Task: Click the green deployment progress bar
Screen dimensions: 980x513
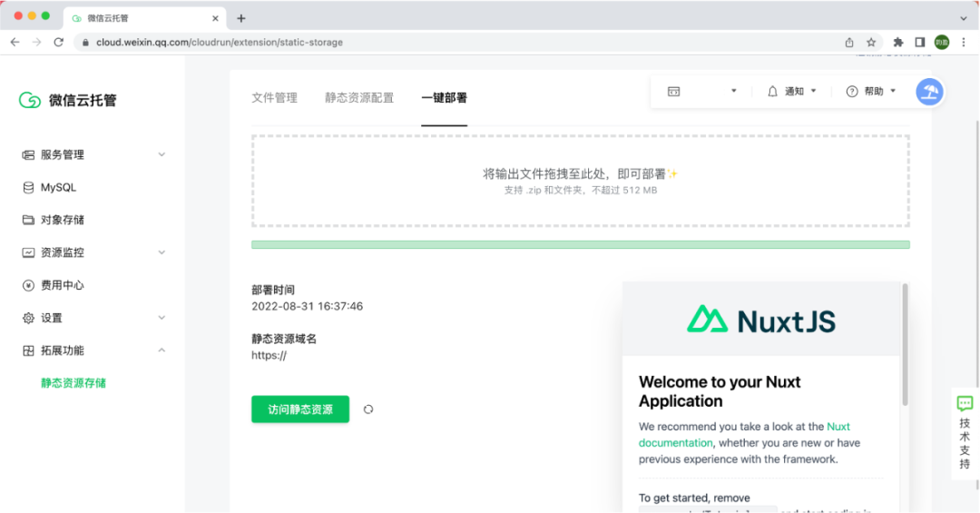Action: click(x=581, y=244)
